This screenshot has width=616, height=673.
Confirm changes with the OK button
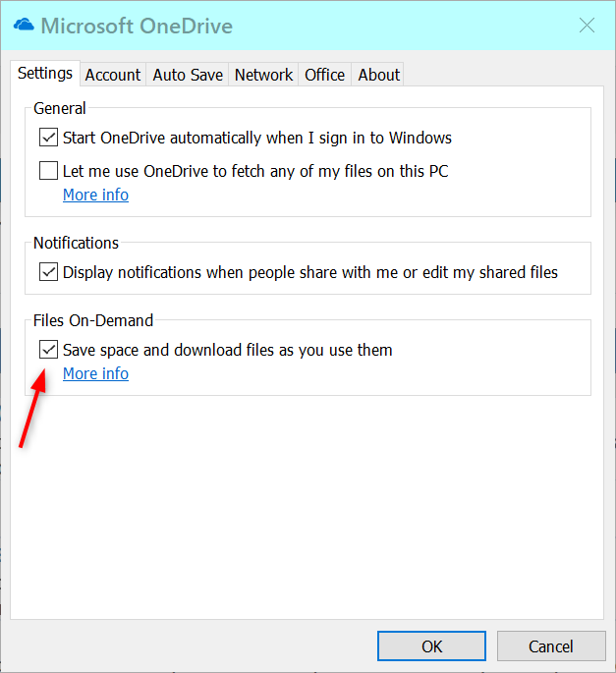tap(431, 645)
